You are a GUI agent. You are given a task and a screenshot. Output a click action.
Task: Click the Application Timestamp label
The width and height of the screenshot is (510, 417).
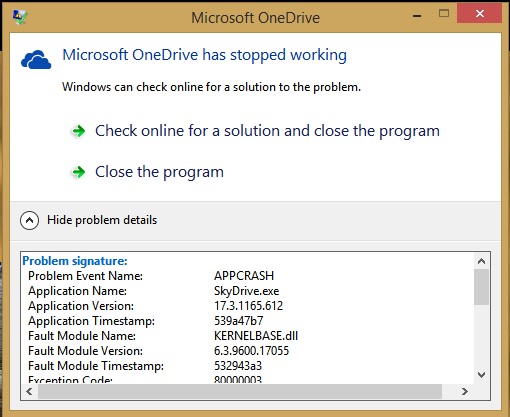pyautogui.click(x=91, y=321)
